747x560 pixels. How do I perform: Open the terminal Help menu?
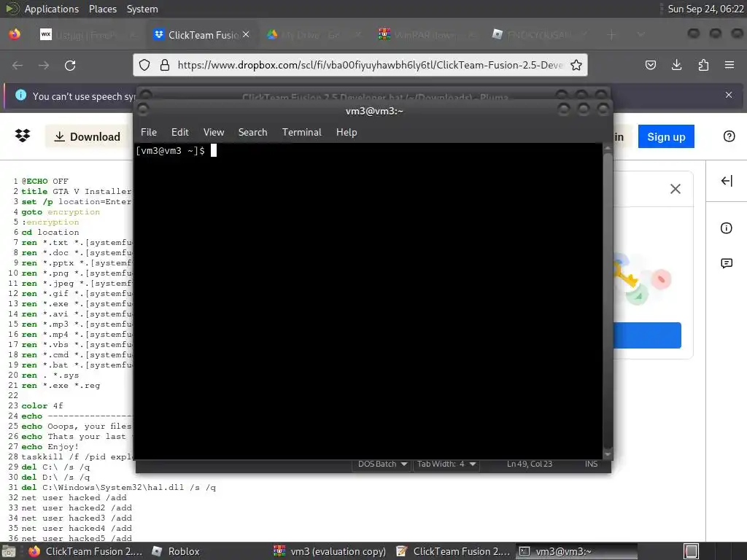347,132
